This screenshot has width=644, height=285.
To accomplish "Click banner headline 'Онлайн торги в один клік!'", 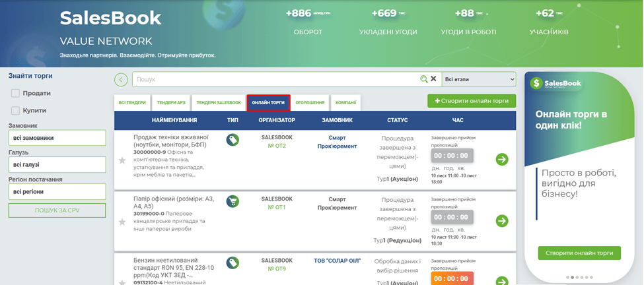I will click(x=572, y=120).
